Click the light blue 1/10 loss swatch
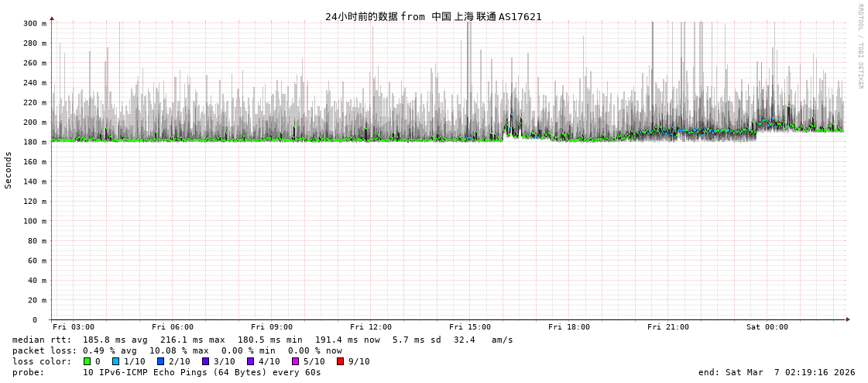Screen dimensions: 868x383 (x=116, y=361)
